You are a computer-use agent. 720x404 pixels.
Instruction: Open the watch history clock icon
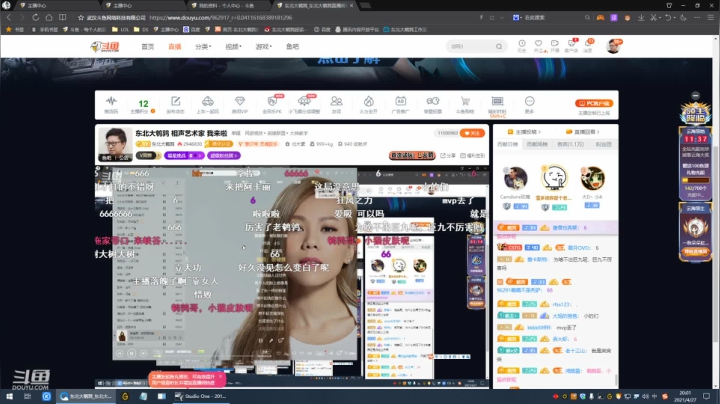pyautogui.click(x=522, y=43)
